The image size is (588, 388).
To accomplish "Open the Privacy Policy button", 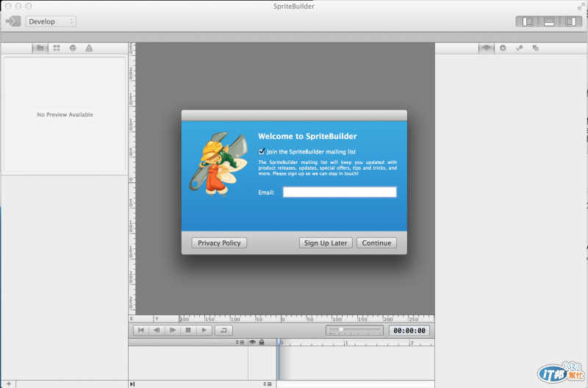I will pos(219,243).
